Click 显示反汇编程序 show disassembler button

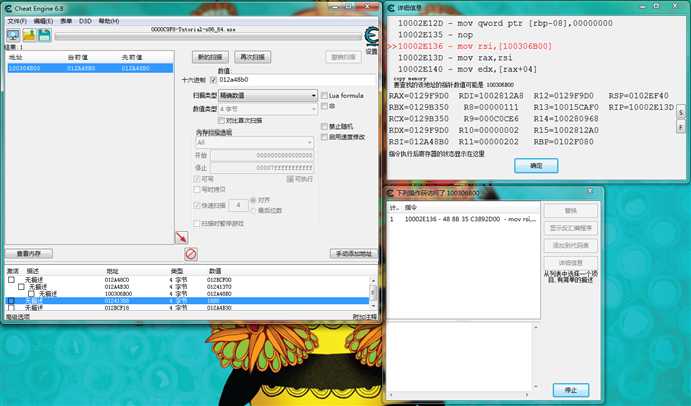coord(571,228)
